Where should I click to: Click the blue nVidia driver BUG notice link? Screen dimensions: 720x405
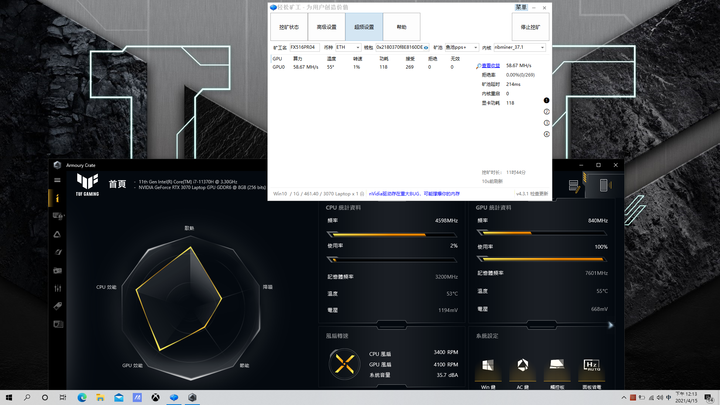pos(414,194)
